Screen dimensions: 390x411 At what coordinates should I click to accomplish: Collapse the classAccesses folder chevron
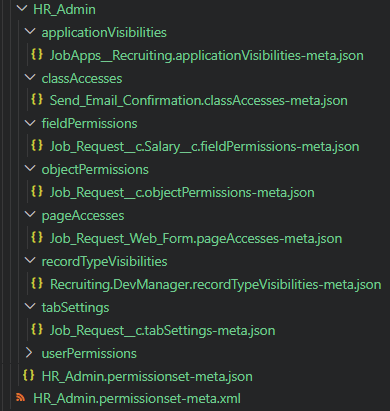pyautogui.click(x=30, y=77)
